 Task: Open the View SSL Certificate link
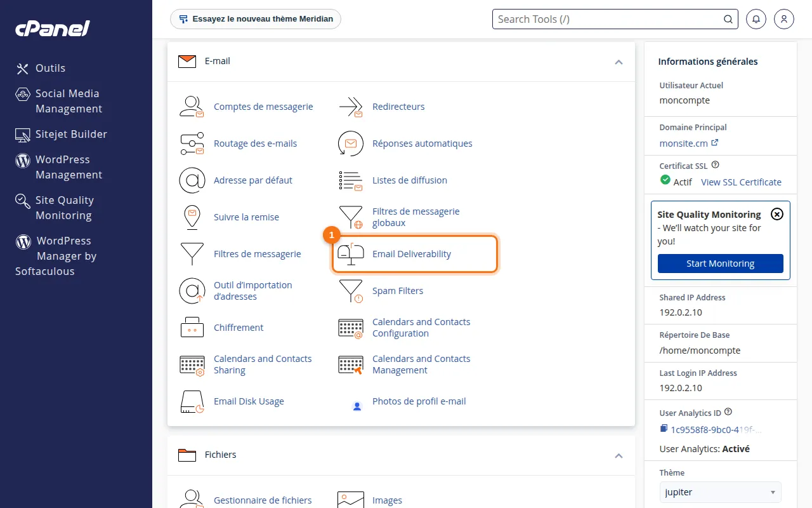pos(741,182)
